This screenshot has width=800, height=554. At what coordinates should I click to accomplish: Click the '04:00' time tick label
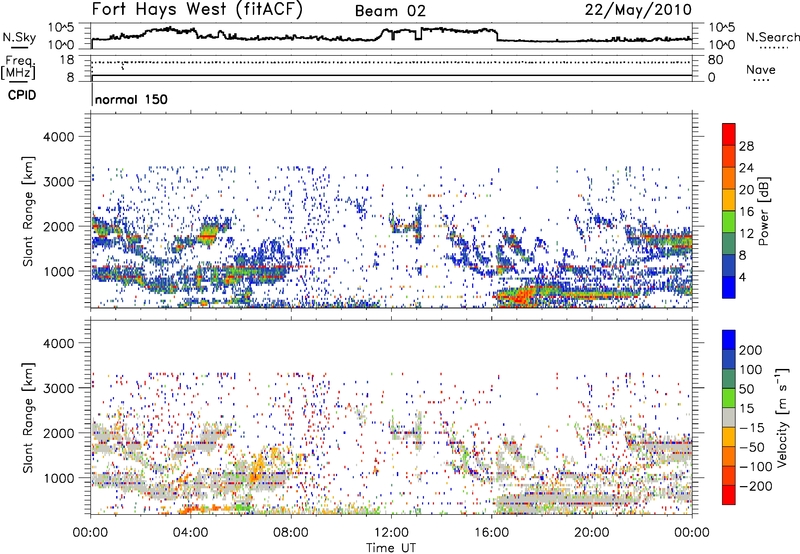coord(190,533)
